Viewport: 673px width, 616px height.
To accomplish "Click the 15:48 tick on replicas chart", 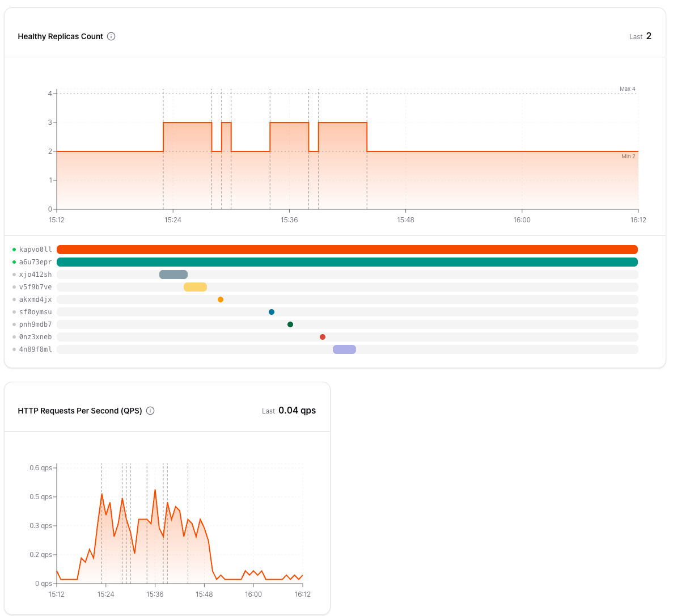I will click(x=405, y=220).
